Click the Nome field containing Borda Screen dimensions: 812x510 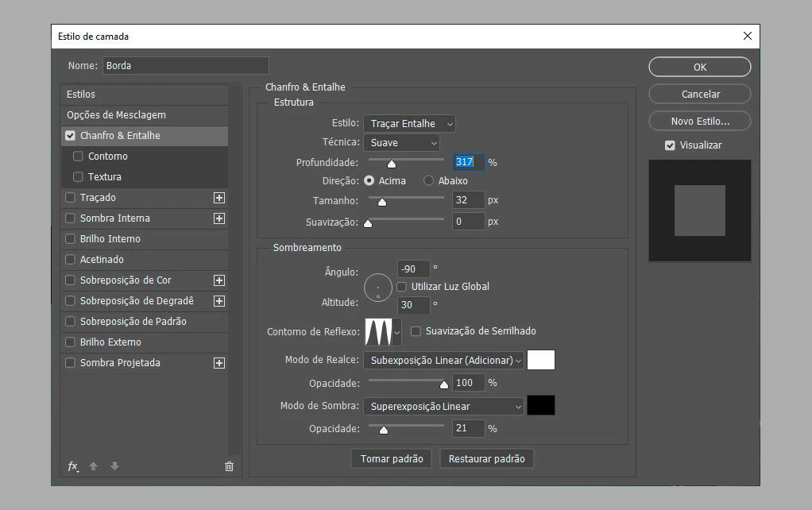[x=185, y=66]
